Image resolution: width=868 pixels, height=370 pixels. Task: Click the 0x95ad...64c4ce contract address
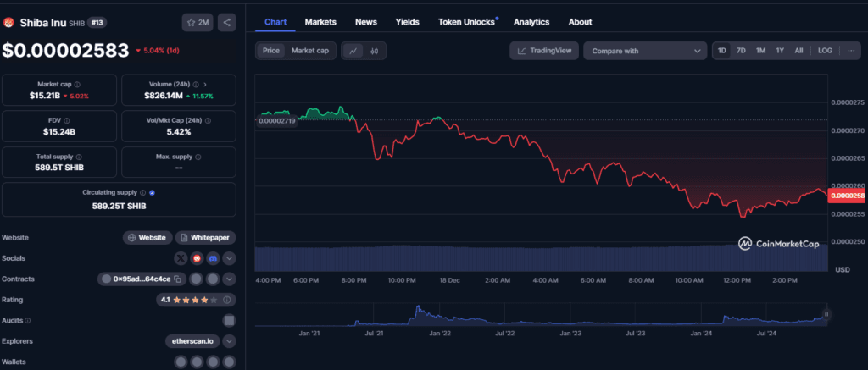[x=142, y=279]
